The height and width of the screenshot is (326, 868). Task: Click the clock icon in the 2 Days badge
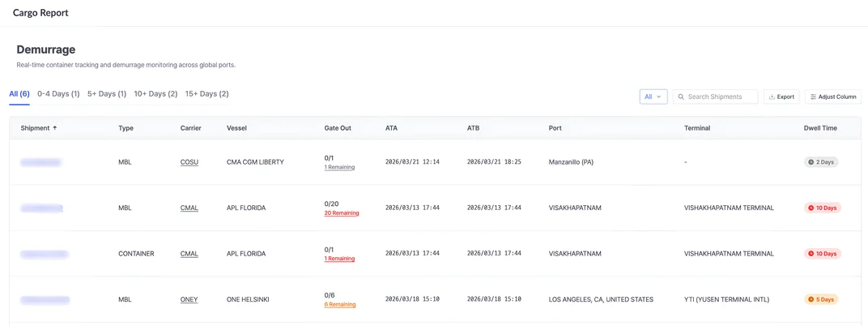811,162
